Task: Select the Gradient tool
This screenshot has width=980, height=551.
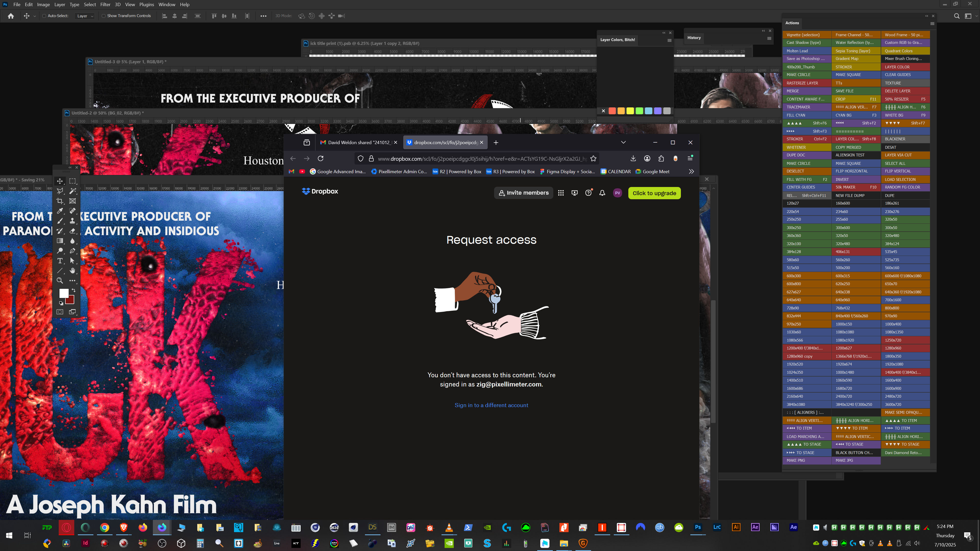Action: (60, 241)
